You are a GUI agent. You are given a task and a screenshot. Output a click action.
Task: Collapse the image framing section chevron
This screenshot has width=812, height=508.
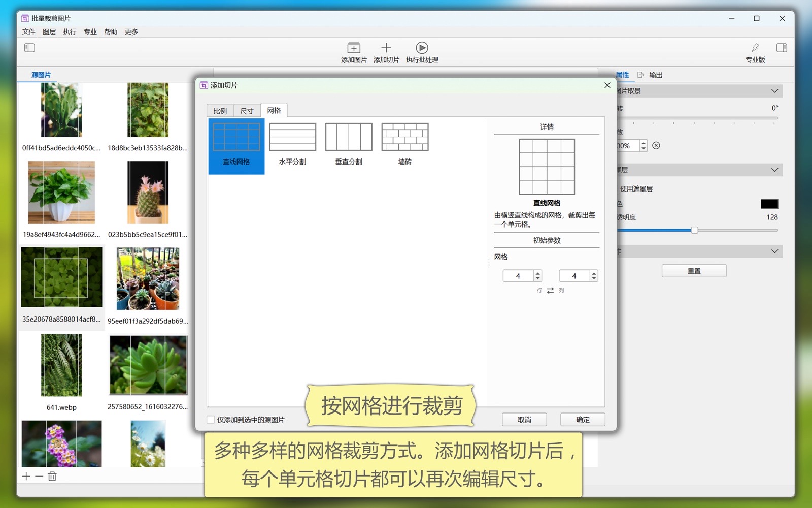pos(774,91)
